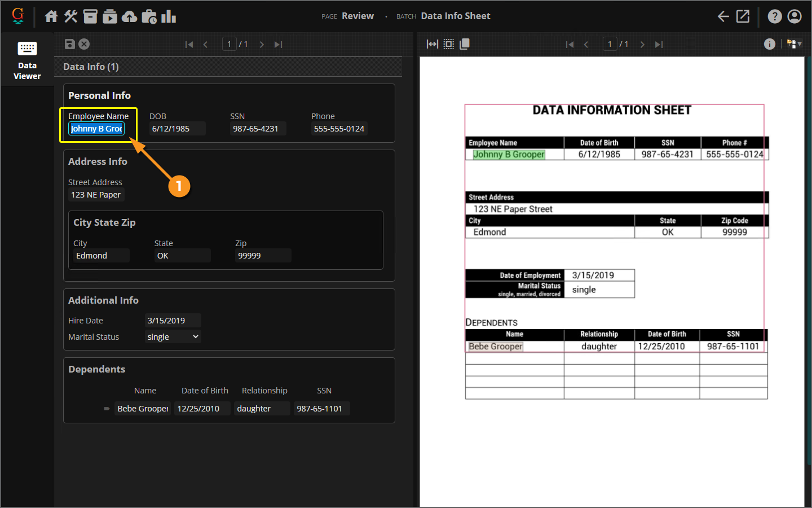Open the Home page icon

51,16
